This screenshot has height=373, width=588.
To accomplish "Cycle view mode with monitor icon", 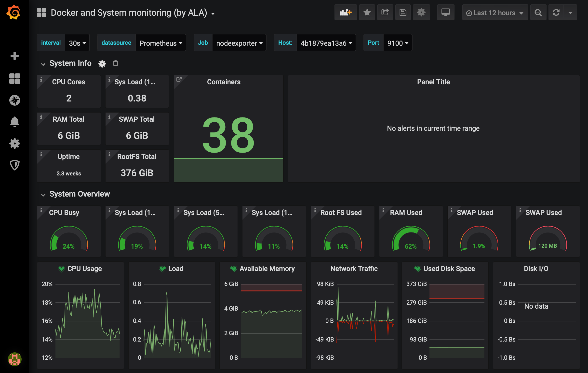I will tap(445, 13).
